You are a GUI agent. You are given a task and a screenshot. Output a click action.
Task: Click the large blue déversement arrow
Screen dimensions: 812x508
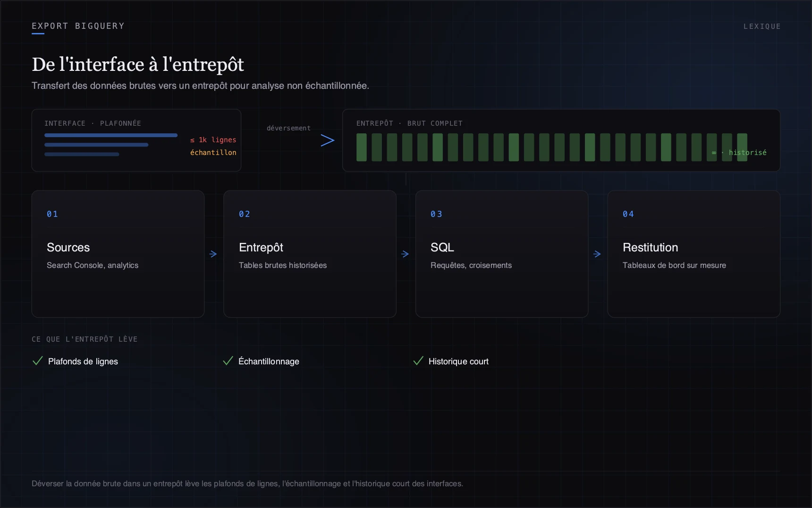(328, 140)
